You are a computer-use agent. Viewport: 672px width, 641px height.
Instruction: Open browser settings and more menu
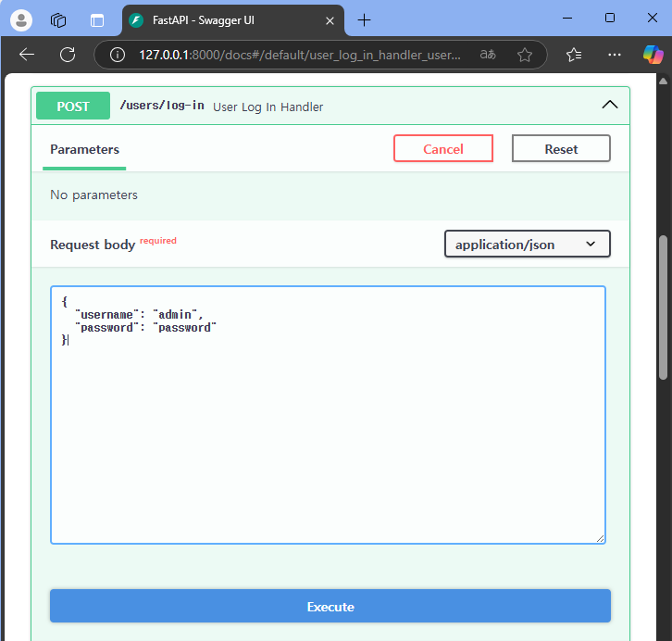click(x=614, y=55)
